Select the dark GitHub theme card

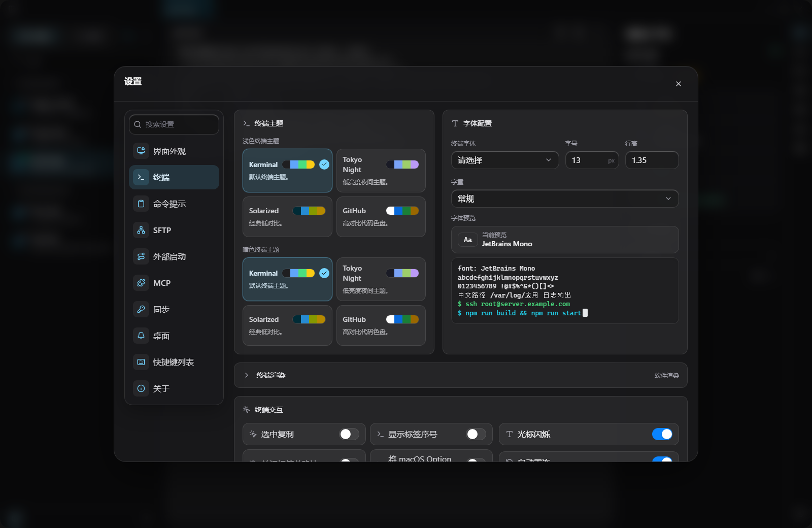[x=381, y=325]
